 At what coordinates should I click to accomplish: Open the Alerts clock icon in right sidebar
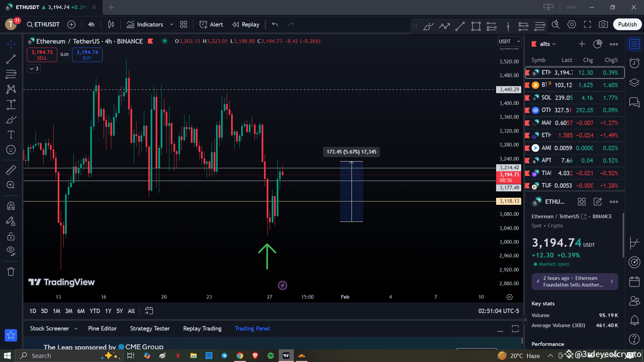point(634,63)
